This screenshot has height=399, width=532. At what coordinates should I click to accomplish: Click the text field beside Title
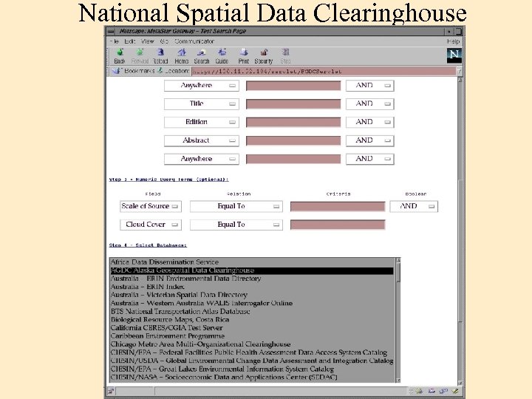[293, 104]
